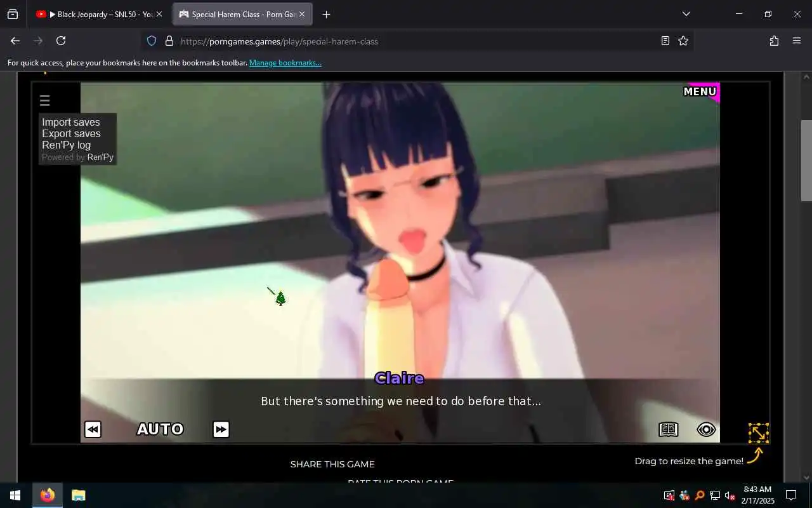
Task: Visit the Ren'Py powered-by link
Action: click(100, 157)
